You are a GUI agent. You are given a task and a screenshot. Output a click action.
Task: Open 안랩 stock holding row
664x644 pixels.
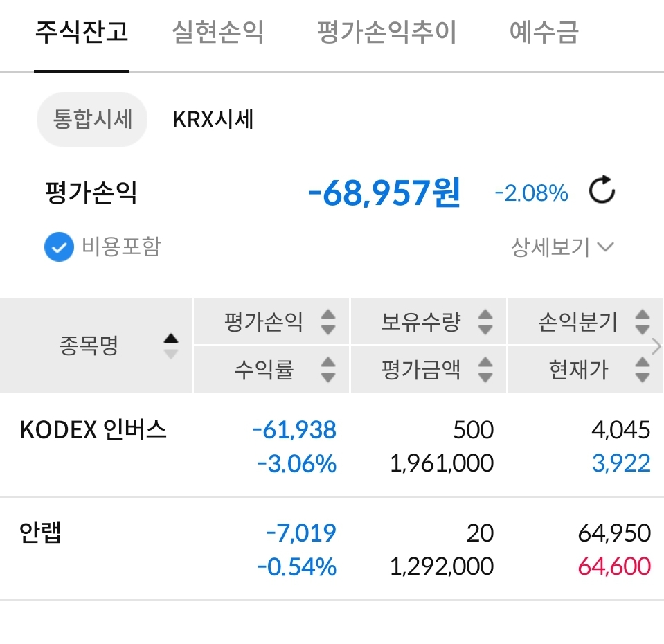coord(42,534)
